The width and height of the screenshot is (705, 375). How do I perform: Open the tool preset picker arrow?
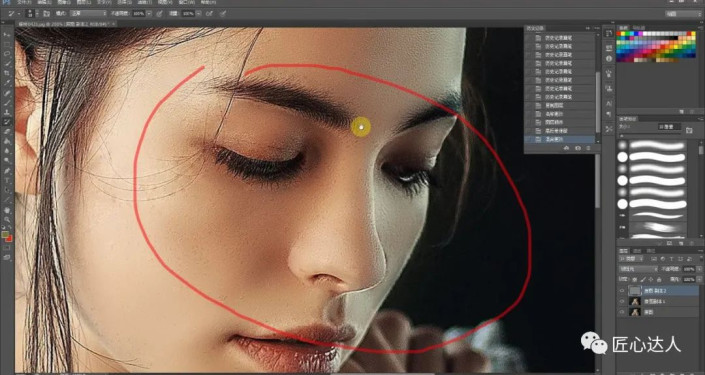tap(19, 13)
